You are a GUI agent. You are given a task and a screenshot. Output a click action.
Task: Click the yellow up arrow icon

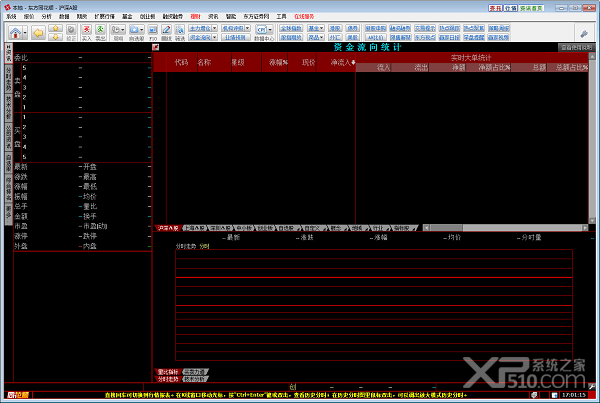[56, 28]
